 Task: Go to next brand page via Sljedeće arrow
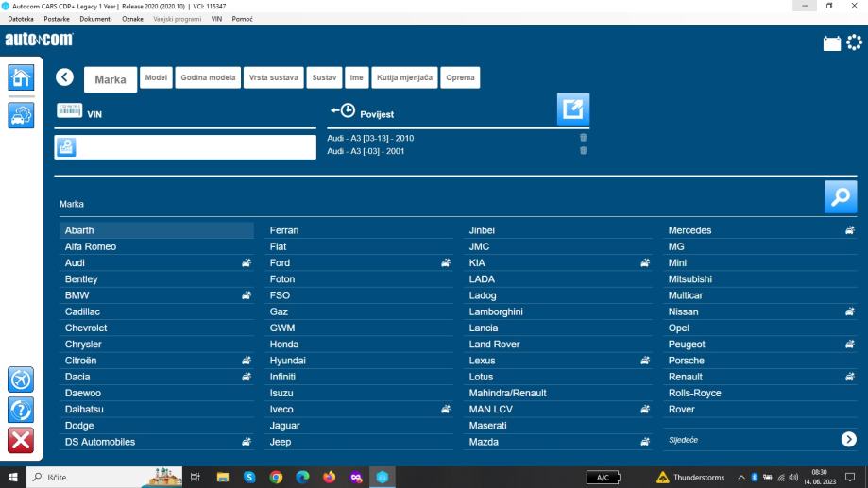coord(848,439)
